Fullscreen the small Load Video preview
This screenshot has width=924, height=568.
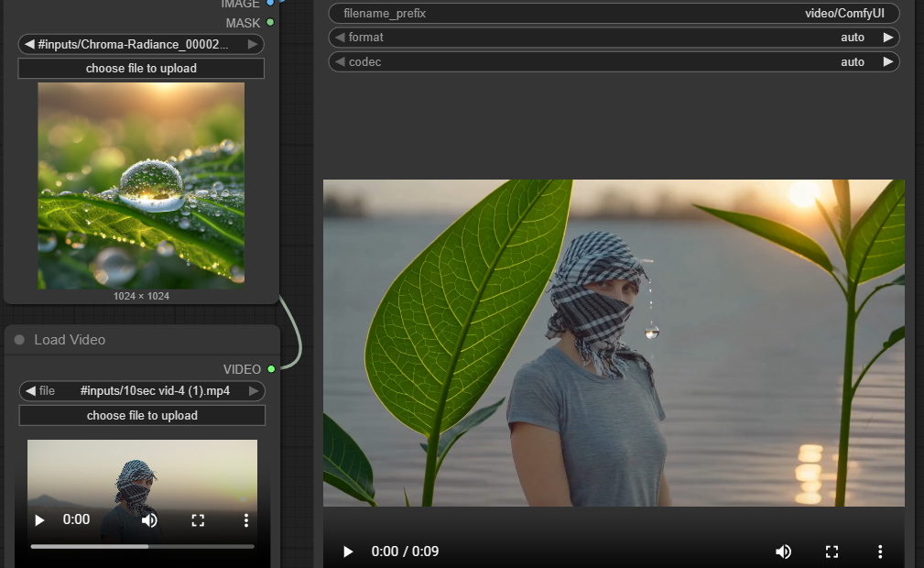(x=198, y=519)
